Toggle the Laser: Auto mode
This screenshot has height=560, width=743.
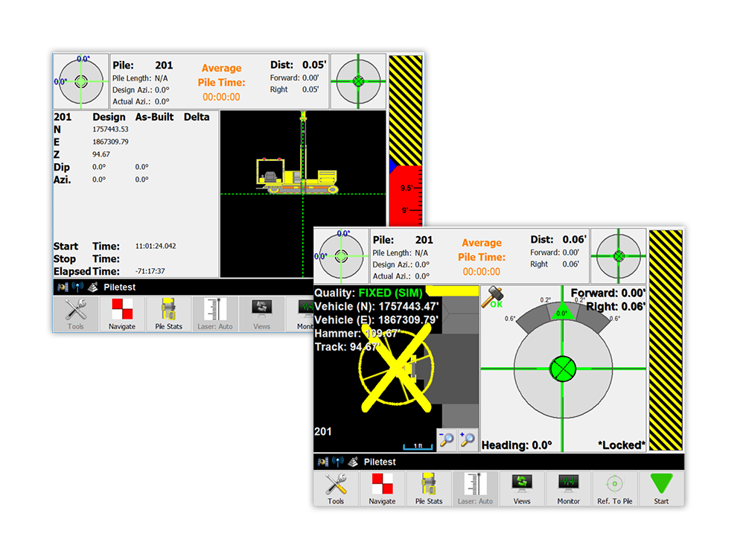click(475, 489)
